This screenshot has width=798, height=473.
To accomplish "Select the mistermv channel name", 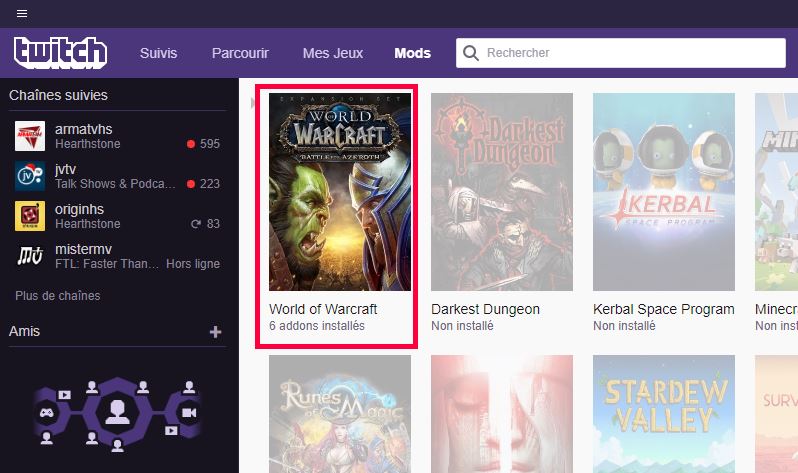I will tap(83, 249).
